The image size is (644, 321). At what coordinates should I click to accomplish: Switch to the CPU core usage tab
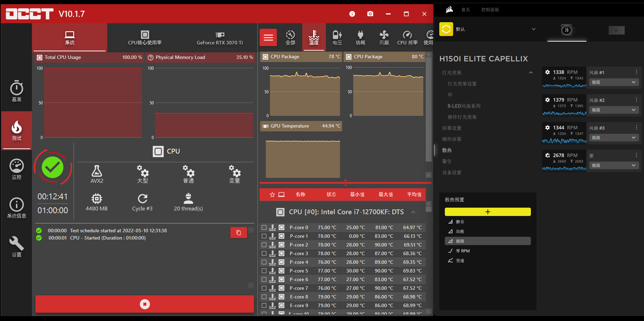[145, 38]
